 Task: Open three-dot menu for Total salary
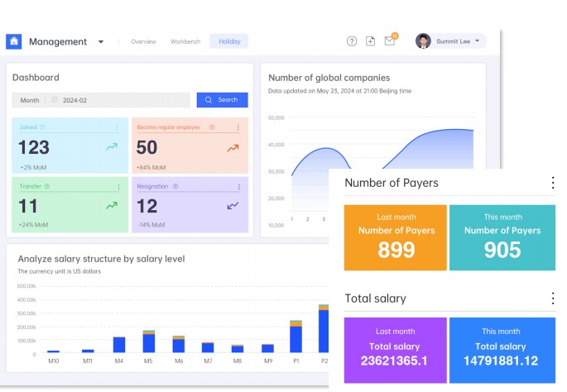click(x=552, y=299)
